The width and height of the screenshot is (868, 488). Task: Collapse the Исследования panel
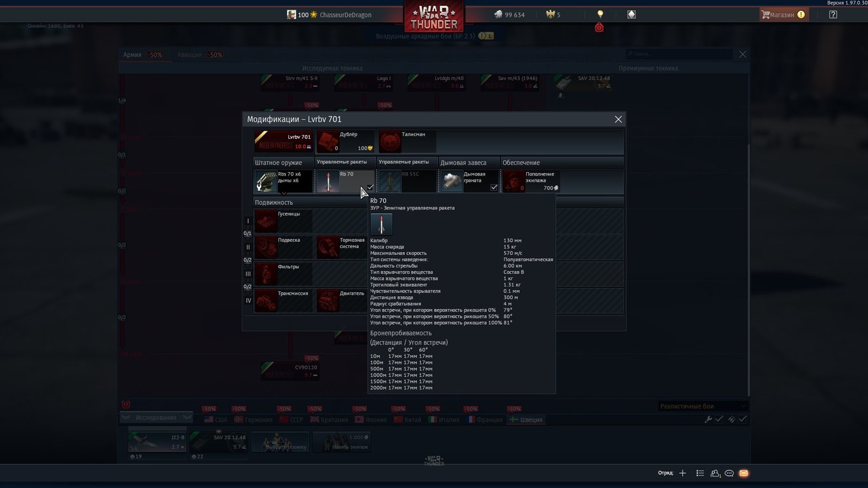click(x=155, y=418)
